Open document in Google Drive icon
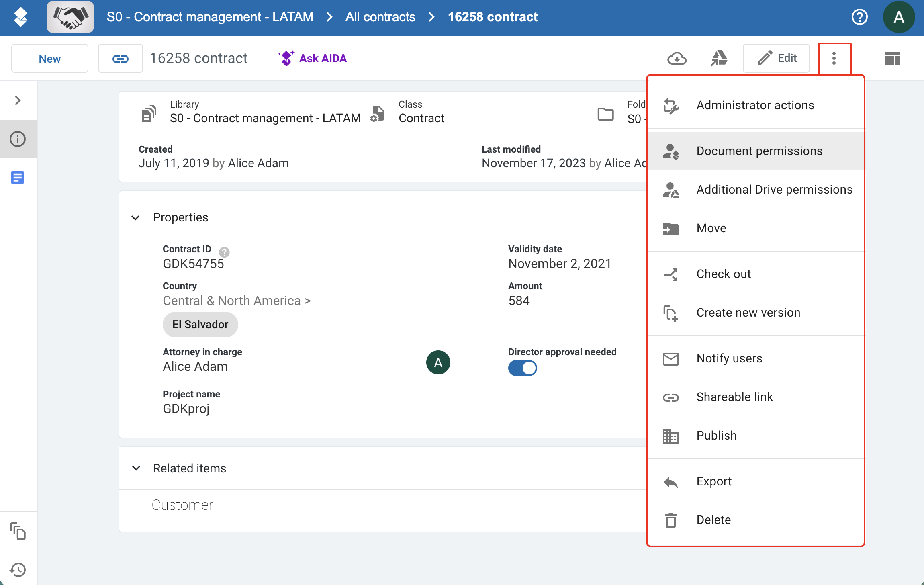Viewport: 924px width, 585px height. click(x=719, y=59)
